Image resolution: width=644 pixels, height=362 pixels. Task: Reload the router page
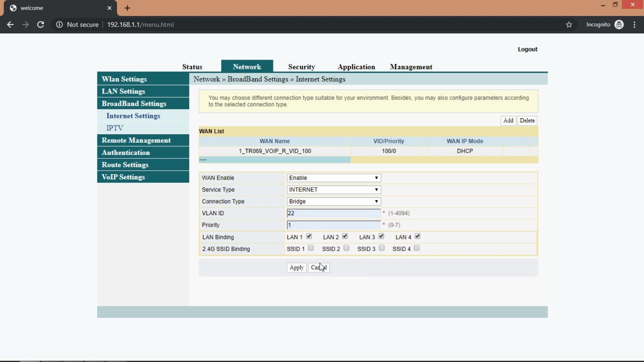pos(41,25)
